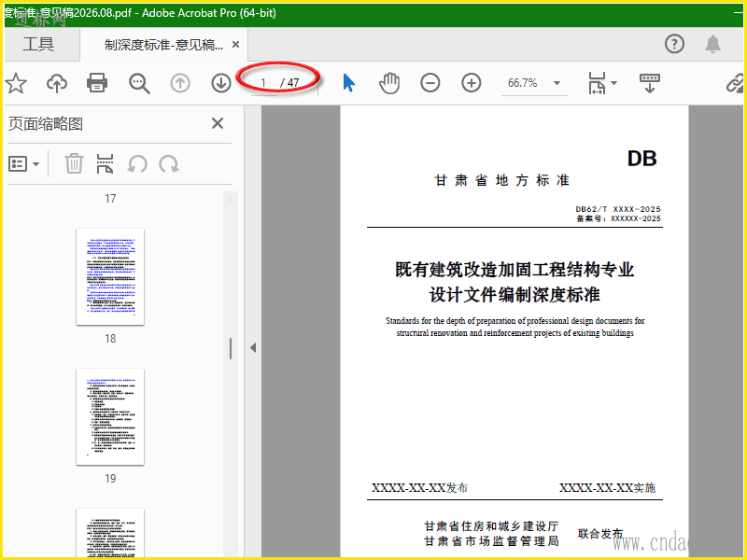Click the fit page width icon
Viewport: 747px width, 560px height.
pos(597,83)
